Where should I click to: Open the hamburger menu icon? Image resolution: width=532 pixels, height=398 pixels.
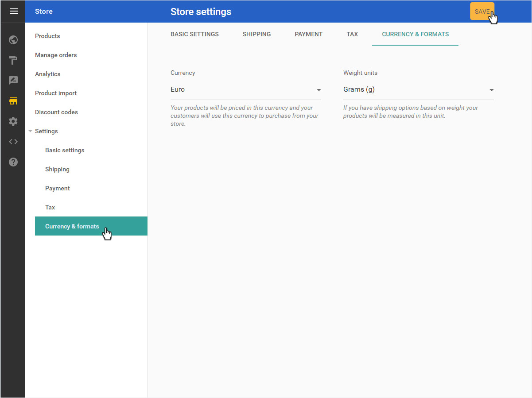pyautogui.click(x=13, y=11)
